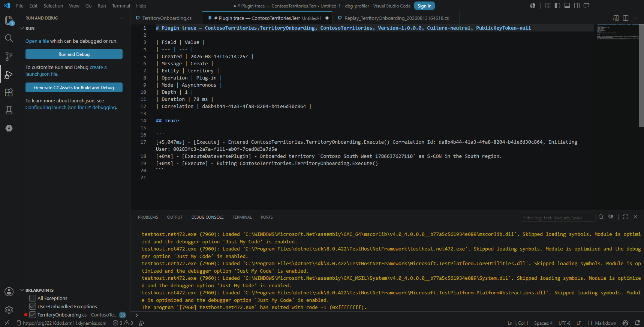Open the Testing flask view
The height and width of the screenshot is (327, 644).
[x=9, y=110]
